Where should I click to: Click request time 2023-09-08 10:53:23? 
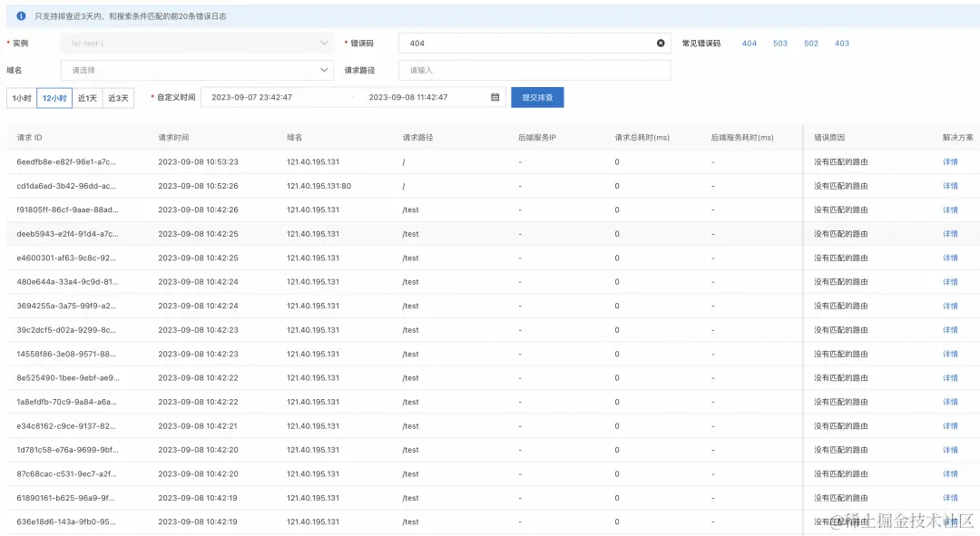198,161
